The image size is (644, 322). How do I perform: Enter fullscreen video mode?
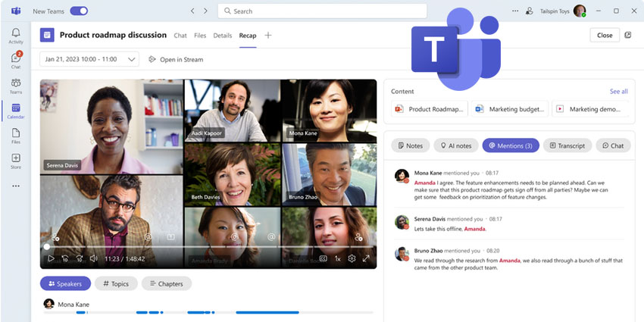(x=366, y=258)
